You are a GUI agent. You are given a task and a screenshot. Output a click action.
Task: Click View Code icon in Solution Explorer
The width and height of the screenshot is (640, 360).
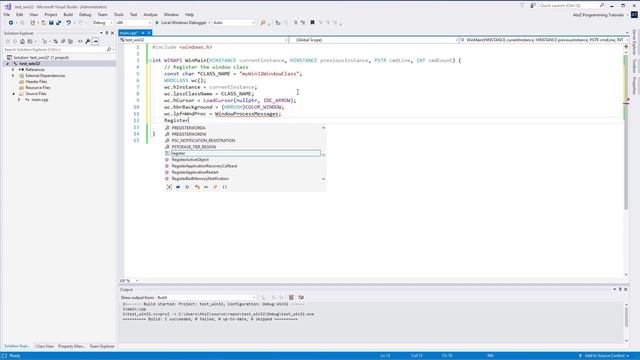tap(80, 41)
